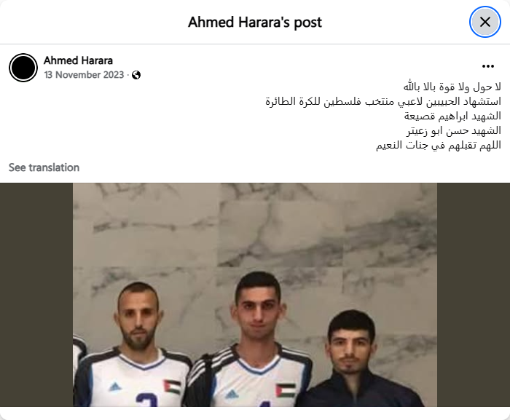Viewport: 510px width, 420px height.
Task: Click the first Arabic line of the post
Action: (x=452, y=87)
